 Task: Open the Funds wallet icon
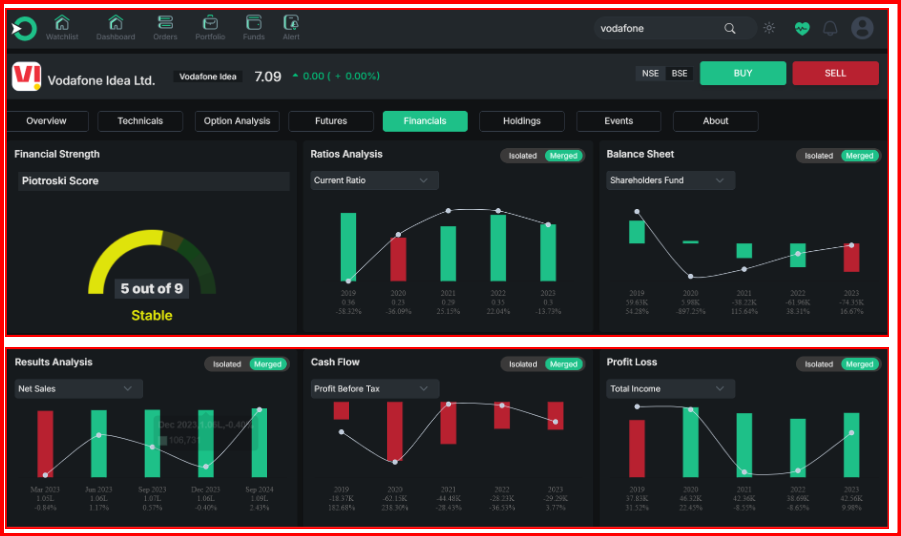click(253, 23)
